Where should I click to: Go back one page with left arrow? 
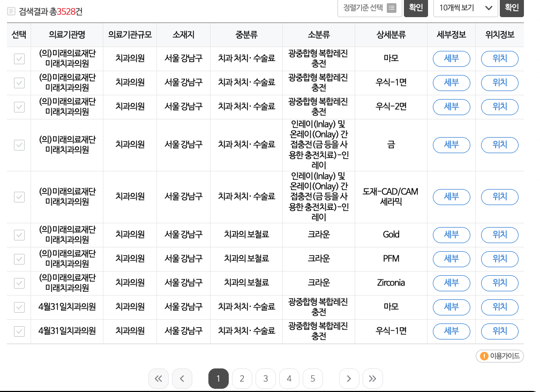pos(182,379)
